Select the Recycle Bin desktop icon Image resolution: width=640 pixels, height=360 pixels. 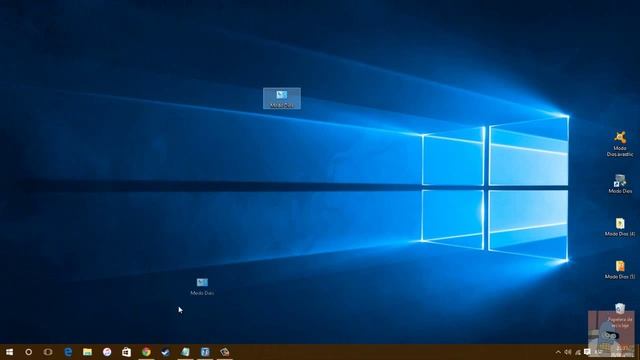tap(620, 315)
